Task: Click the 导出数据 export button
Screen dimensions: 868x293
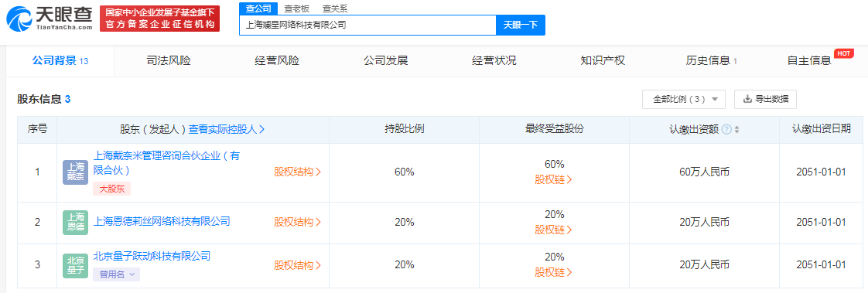Action: [x=766, y=100]
